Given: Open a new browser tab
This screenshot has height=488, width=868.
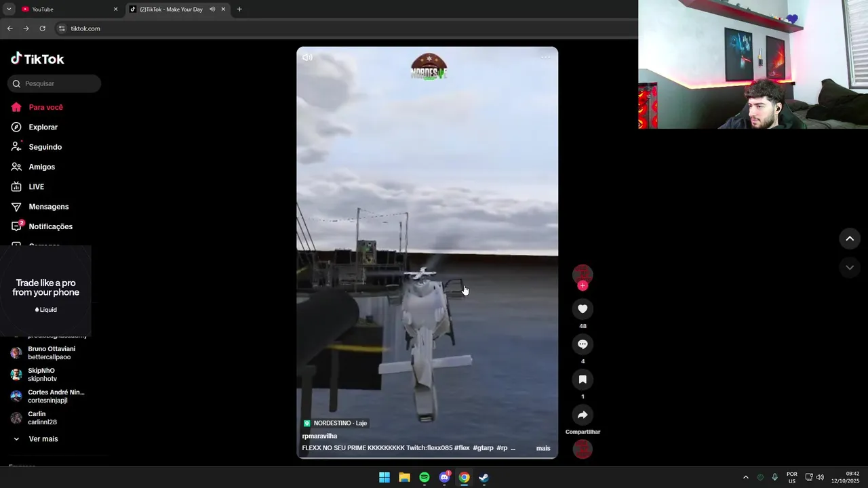Looking at the screenshot, I should [239, 9].
